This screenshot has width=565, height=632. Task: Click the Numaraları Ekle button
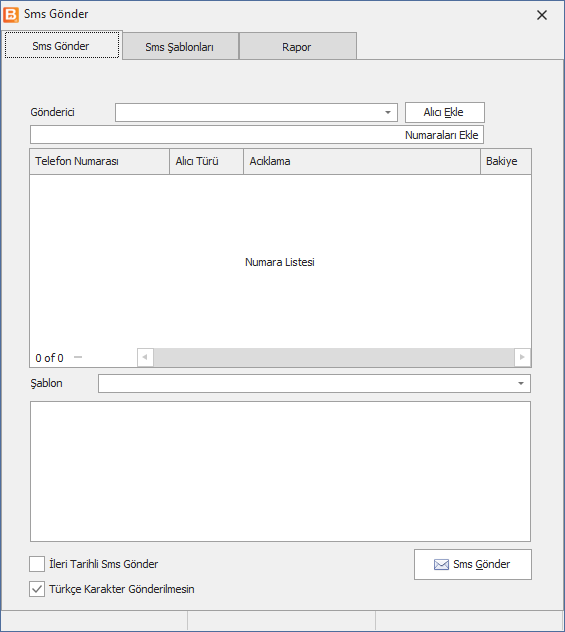(441, 135)
